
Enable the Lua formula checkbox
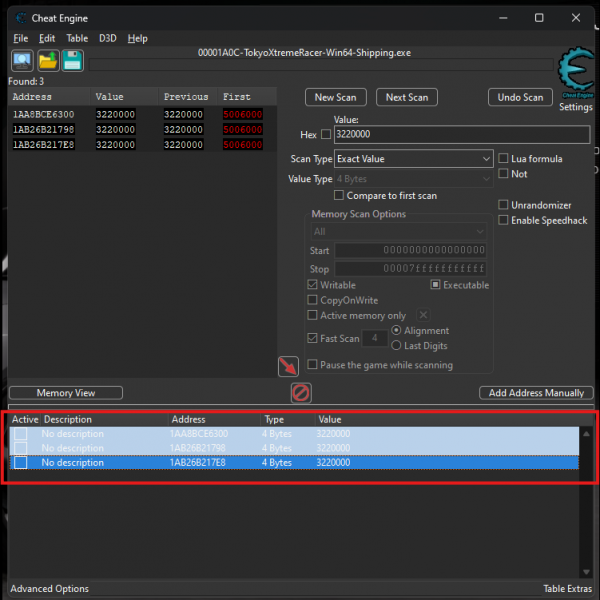click(x=503, y=158)
